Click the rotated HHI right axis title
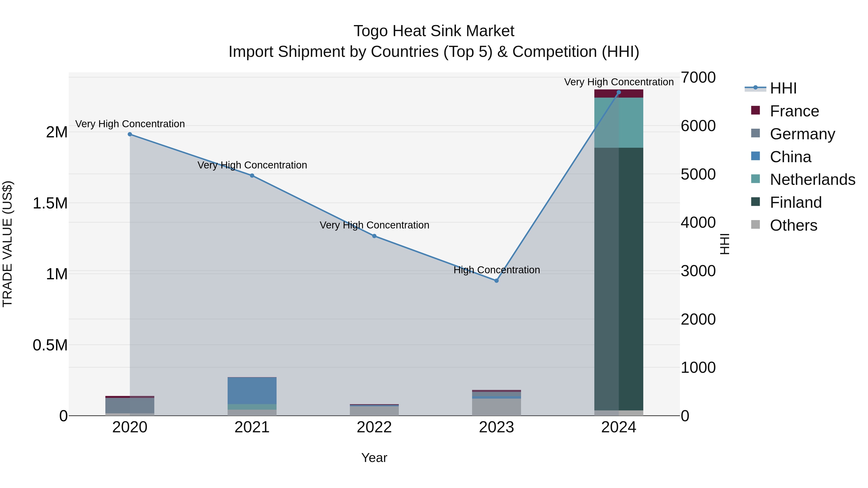868x488 pixels. pos(725,244)
